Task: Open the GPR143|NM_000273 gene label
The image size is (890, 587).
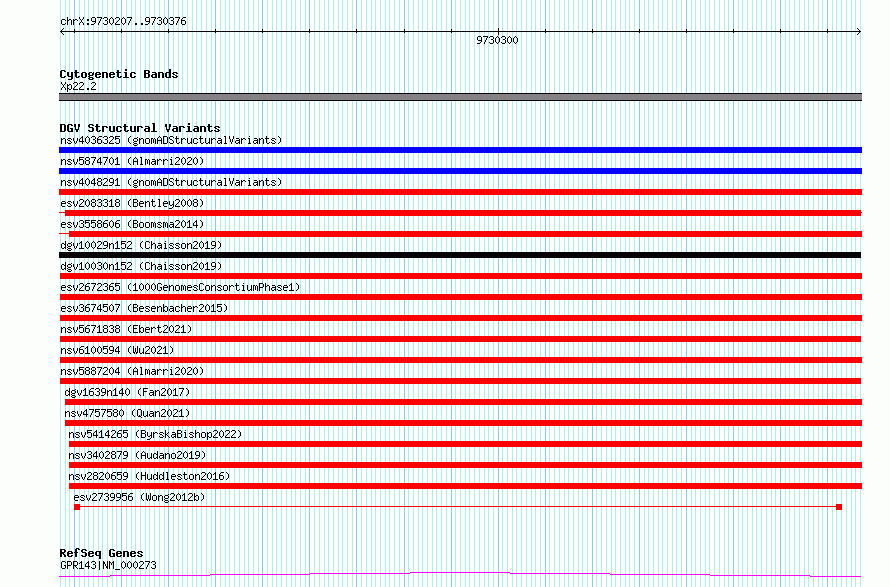Action: coord(108,565)
